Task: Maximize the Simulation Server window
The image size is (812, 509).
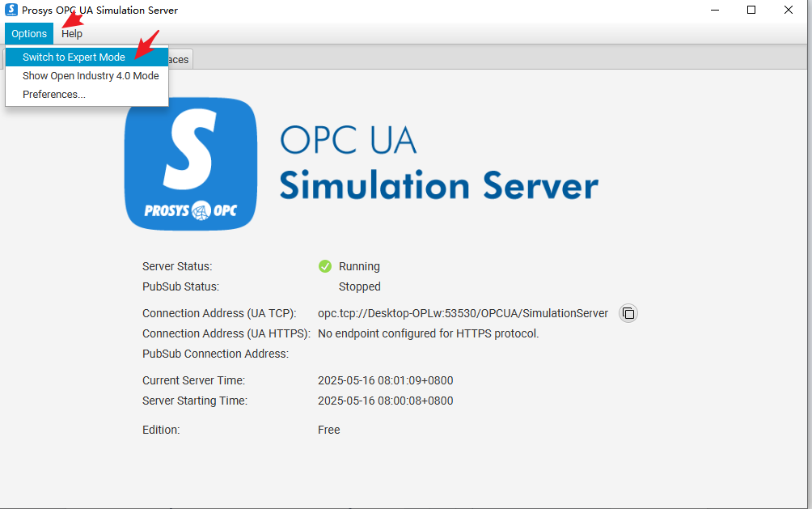Action: 751,10
